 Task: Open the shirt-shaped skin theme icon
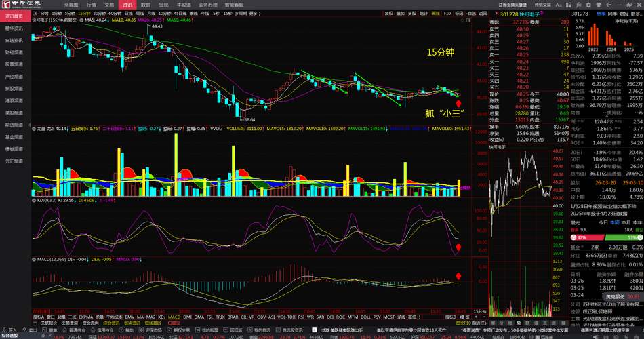(599, 5)
